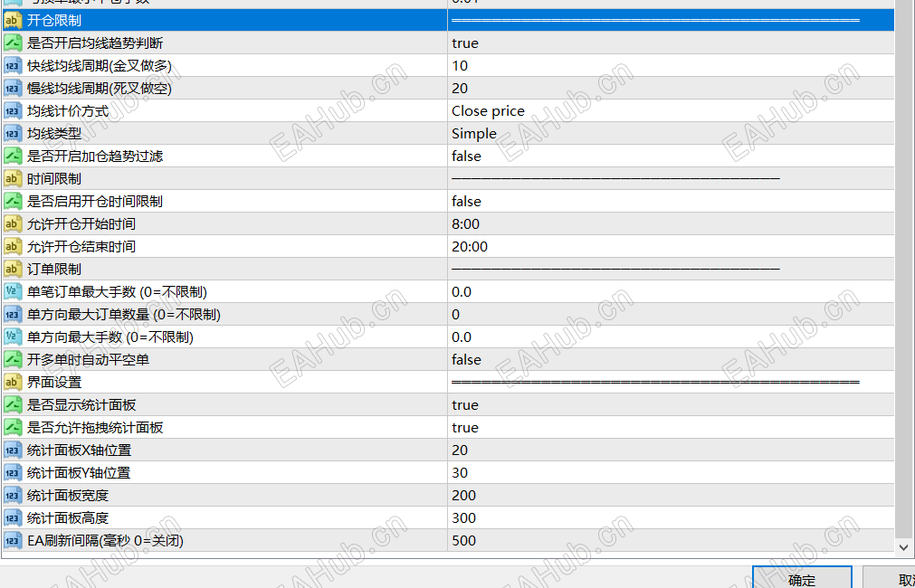Select the 界面设置 section row

tap(448, 382)
